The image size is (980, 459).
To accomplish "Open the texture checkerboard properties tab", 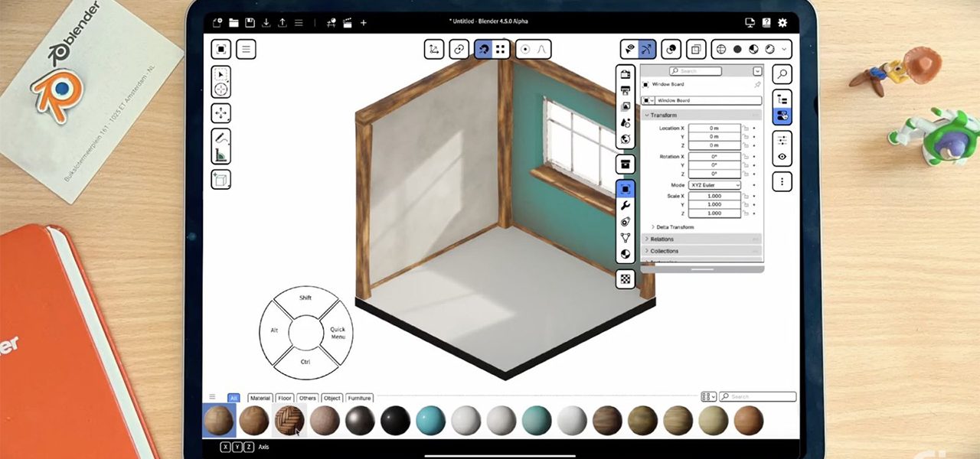I will pos(626,279).
